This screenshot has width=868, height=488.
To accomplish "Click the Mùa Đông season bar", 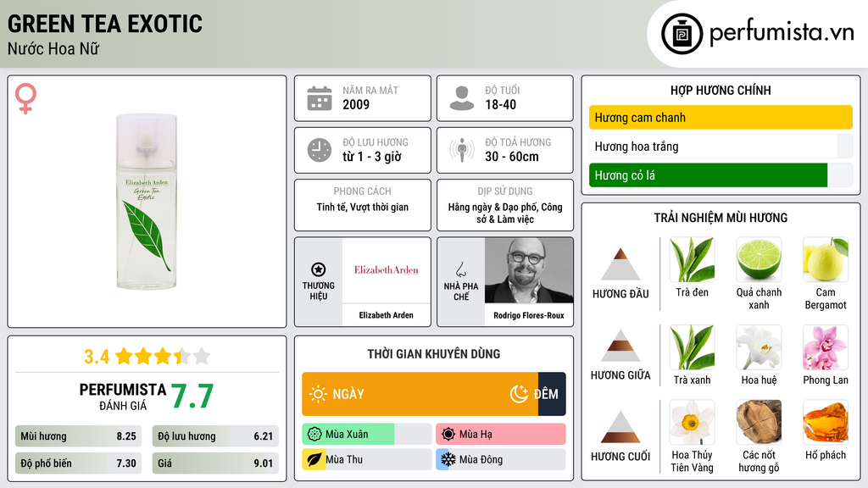I will point(501,460).
